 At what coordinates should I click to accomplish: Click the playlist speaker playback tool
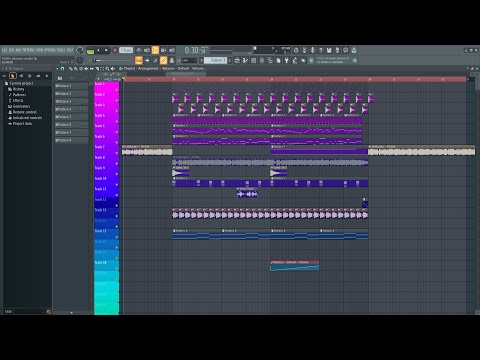[113, 69]
